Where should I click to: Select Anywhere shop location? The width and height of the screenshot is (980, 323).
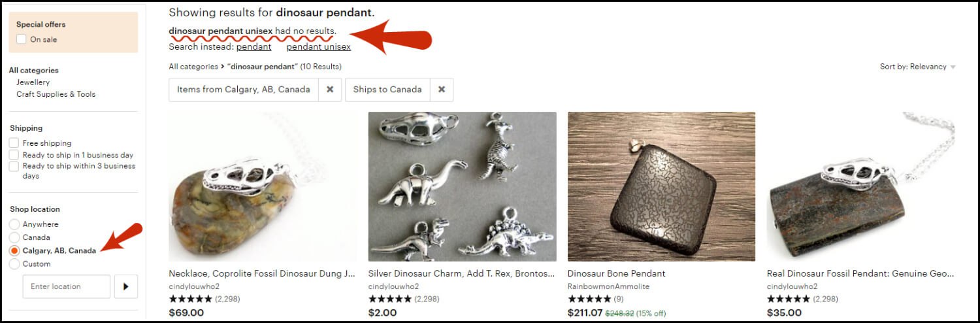tap(14, 224)
